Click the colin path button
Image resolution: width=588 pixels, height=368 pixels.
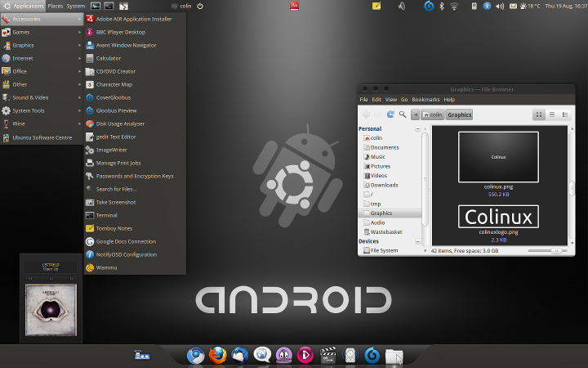click(x=432, y=115)
